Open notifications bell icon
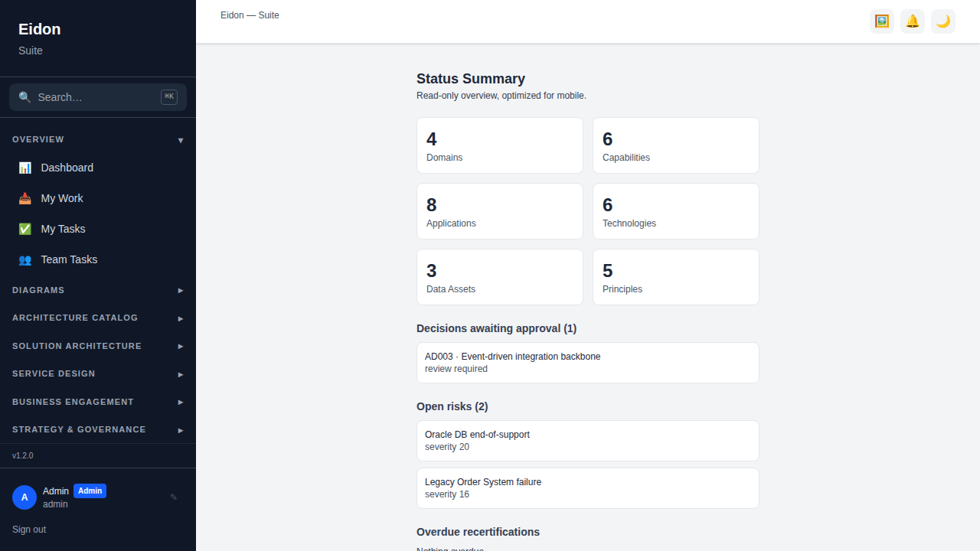980x551 pixels. pyautogui.click(x=913, y=21)
